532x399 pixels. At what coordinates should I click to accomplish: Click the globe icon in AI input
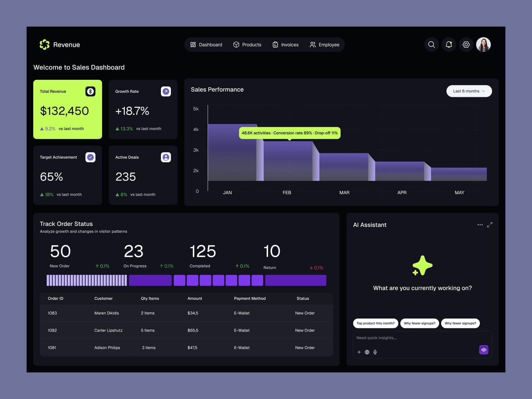pos(367,352)
